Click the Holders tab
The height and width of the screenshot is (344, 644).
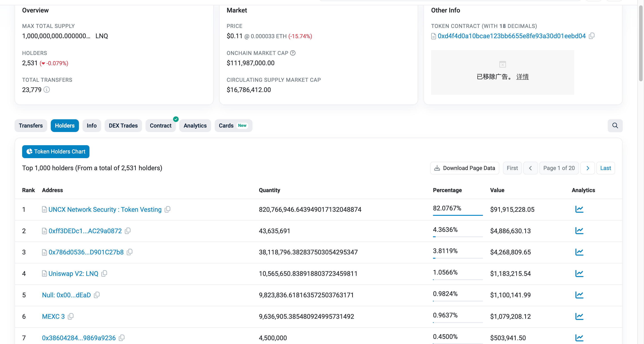pos(65,126)
